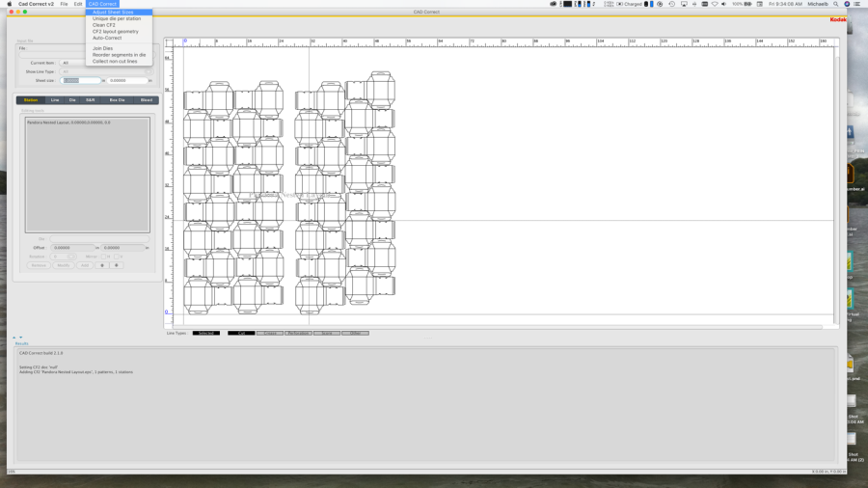Screen dimensions: 868x488
Task: Open the Notification Center icon
Action: click(x=857, y=4)
